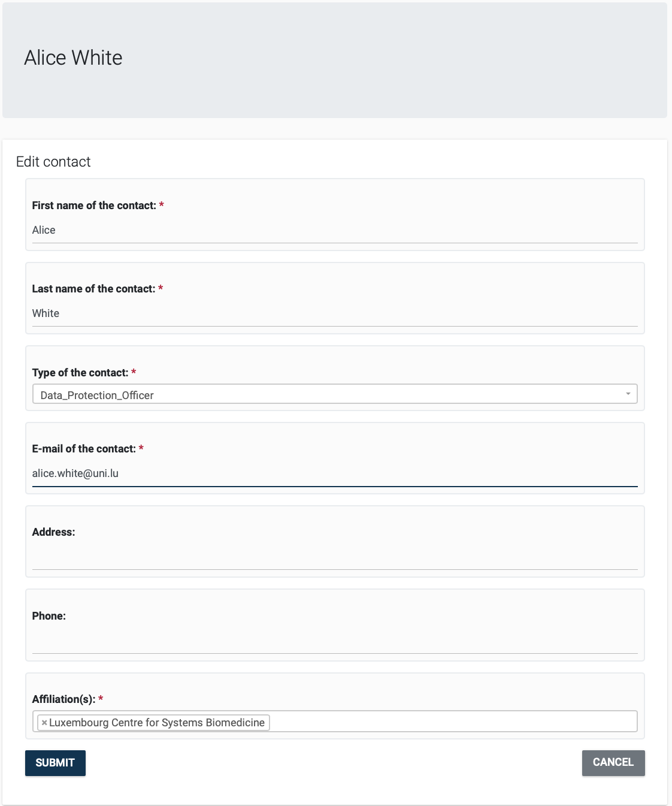
Task: Select the Data_Protection_Officer combo box text
Action: [x=97, y=395]
